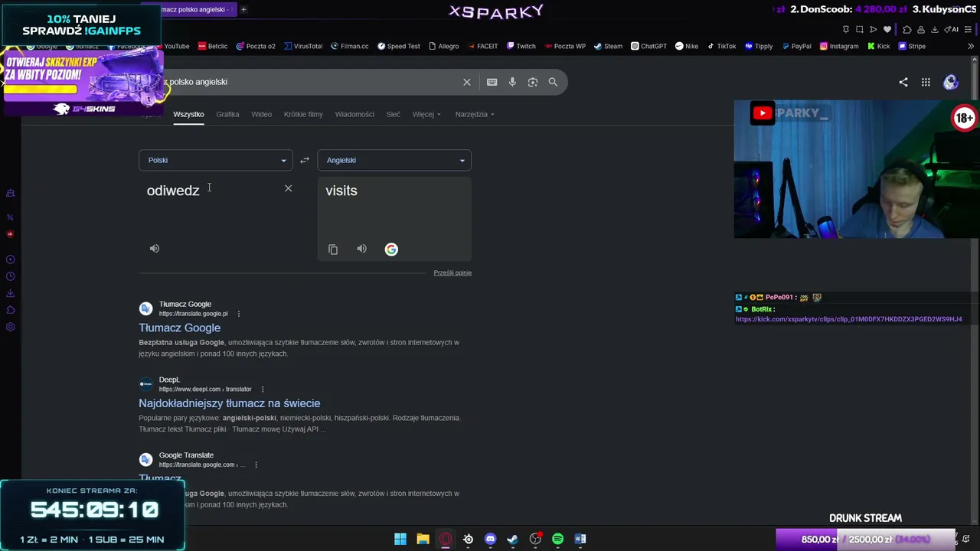Open Steam from the taskbar

point(513,540)
